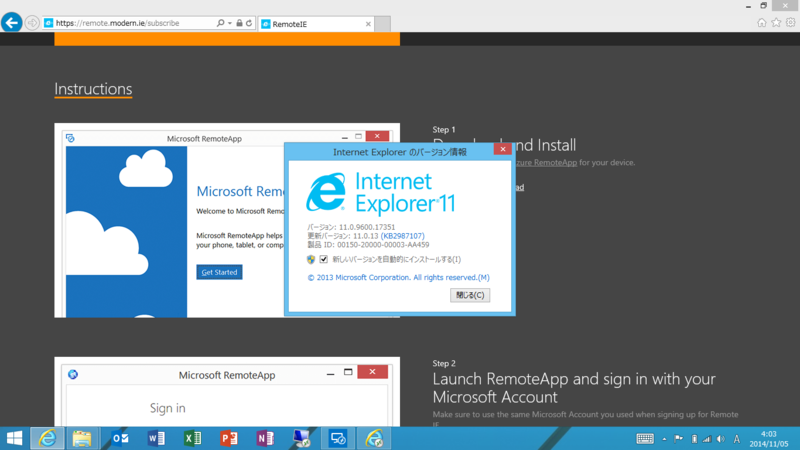Click the Action Center flag icon
The width and height of the screenshot is (800, 450).
click(679, 439)
